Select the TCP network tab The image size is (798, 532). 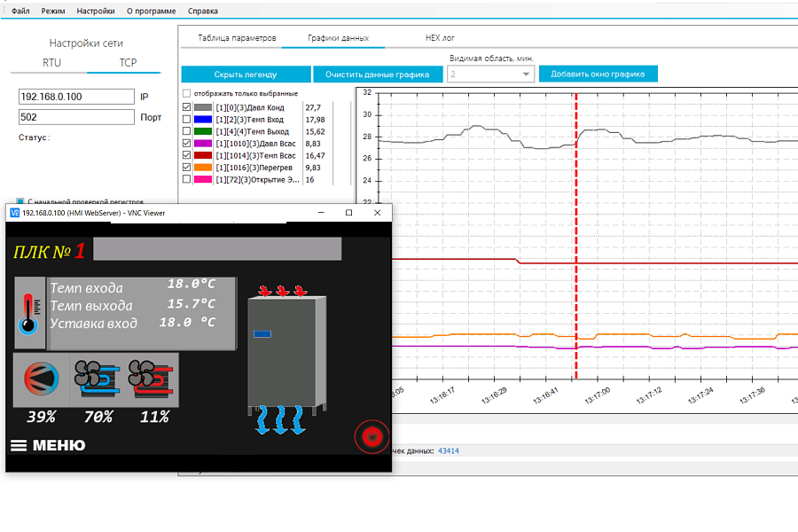128,63
